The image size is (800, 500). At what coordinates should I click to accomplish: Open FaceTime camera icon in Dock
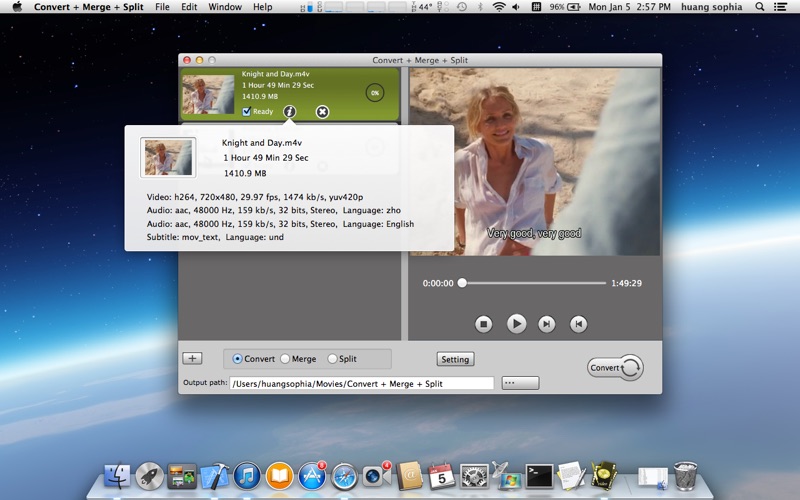(x=377, y=477)
